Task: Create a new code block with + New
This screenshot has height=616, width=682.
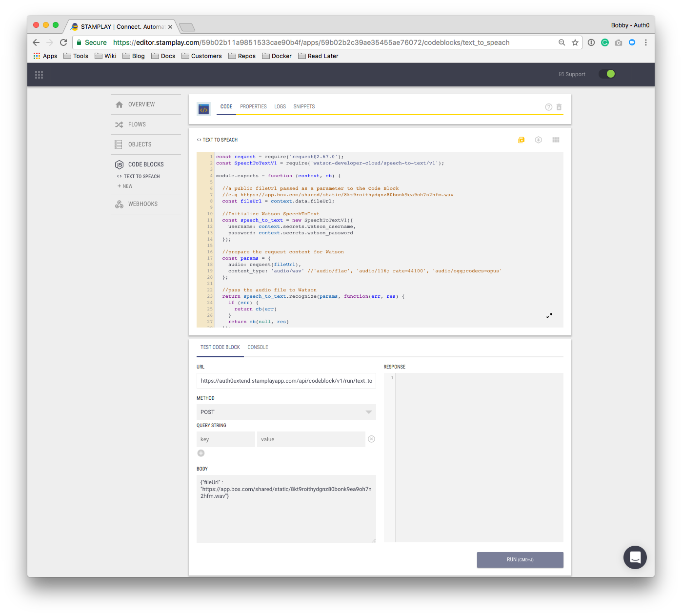Action: (x=125, y=186)
